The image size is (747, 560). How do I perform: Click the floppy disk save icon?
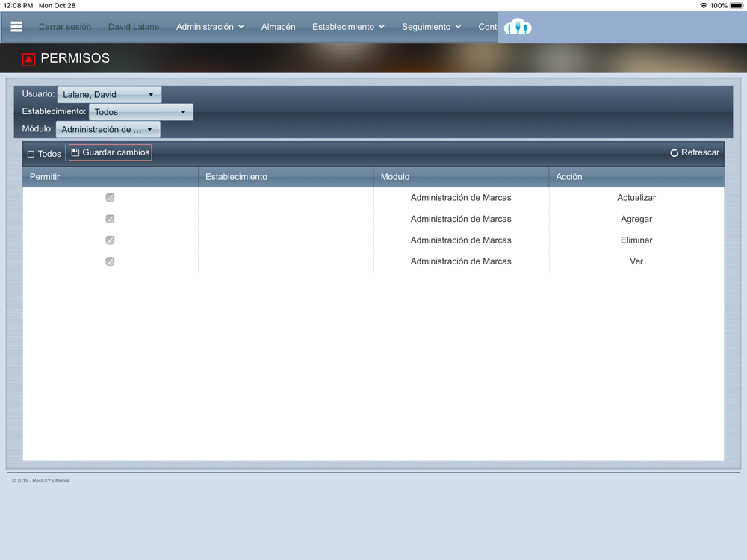pyautogui.click(x=75, y=152)
